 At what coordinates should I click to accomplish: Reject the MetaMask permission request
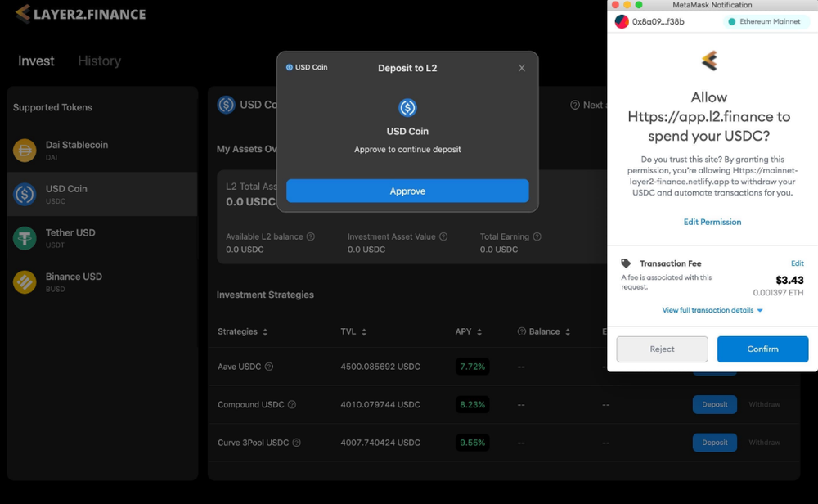point(662,349)
